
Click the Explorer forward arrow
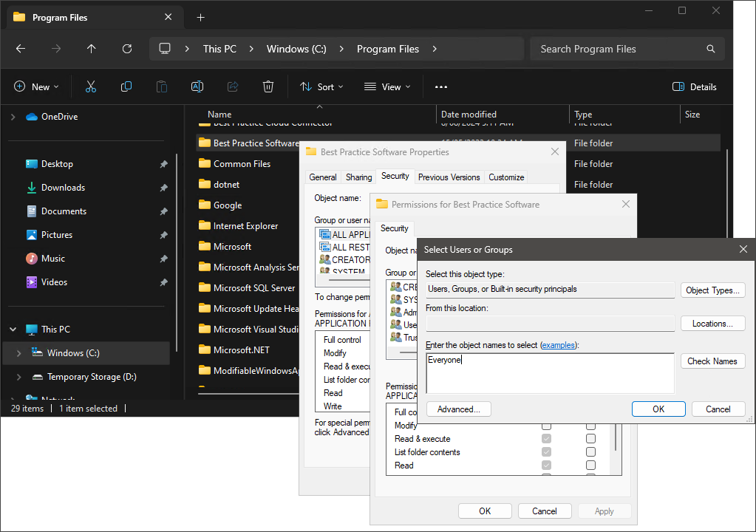click(x=56, y=49)
